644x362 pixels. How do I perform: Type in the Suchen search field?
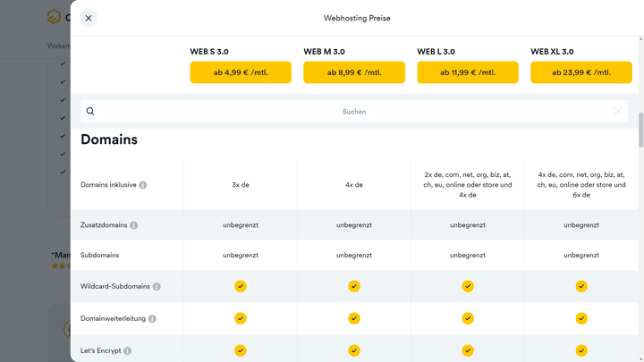tap(353, 112)
